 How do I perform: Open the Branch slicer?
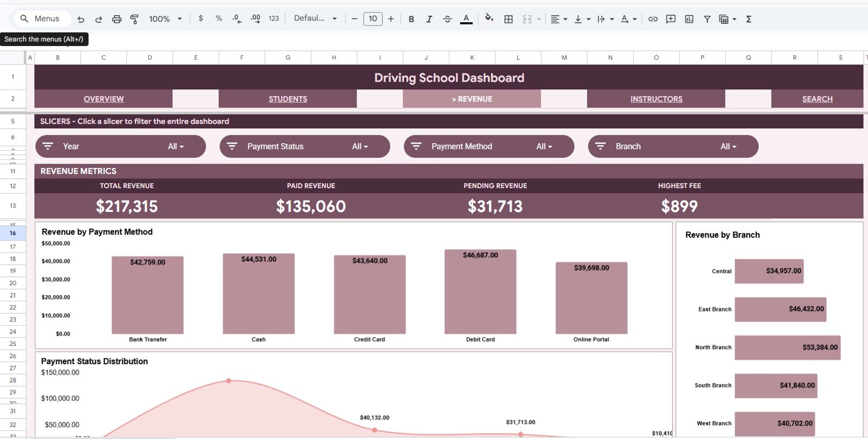point(673,146)
